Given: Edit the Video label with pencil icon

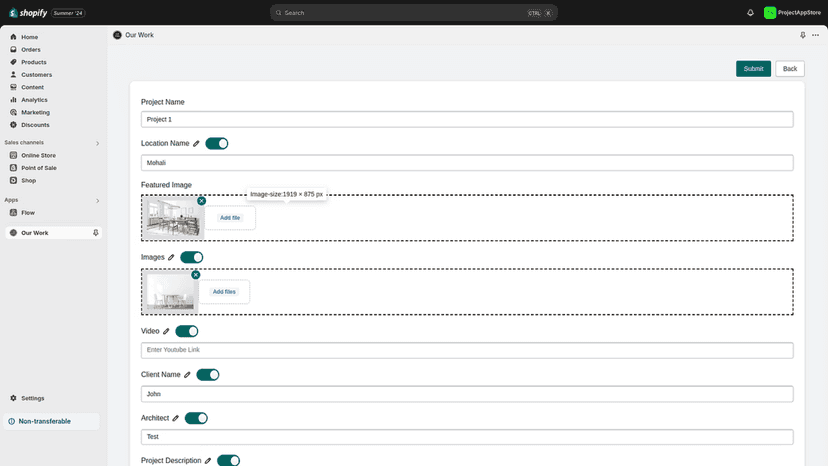Looking at the screenshot, I should 166,331.
